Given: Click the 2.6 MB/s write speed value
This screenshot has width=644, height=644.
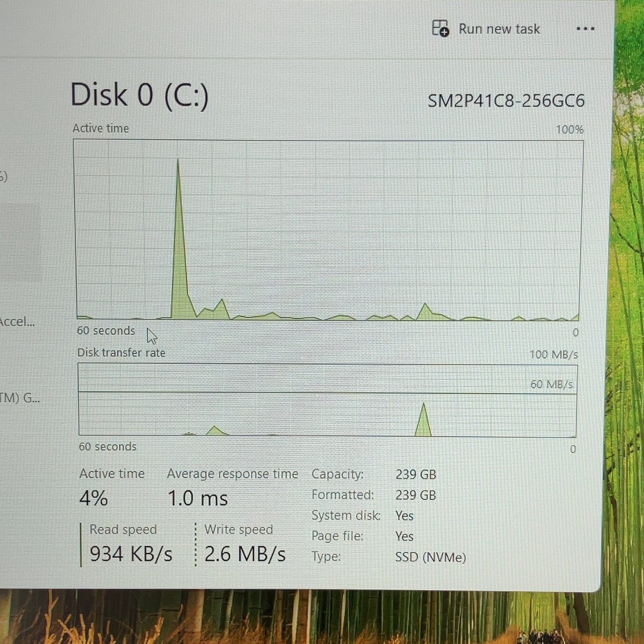Looking at the screenshot, I should pyautogui.click(x=245, y=554).
